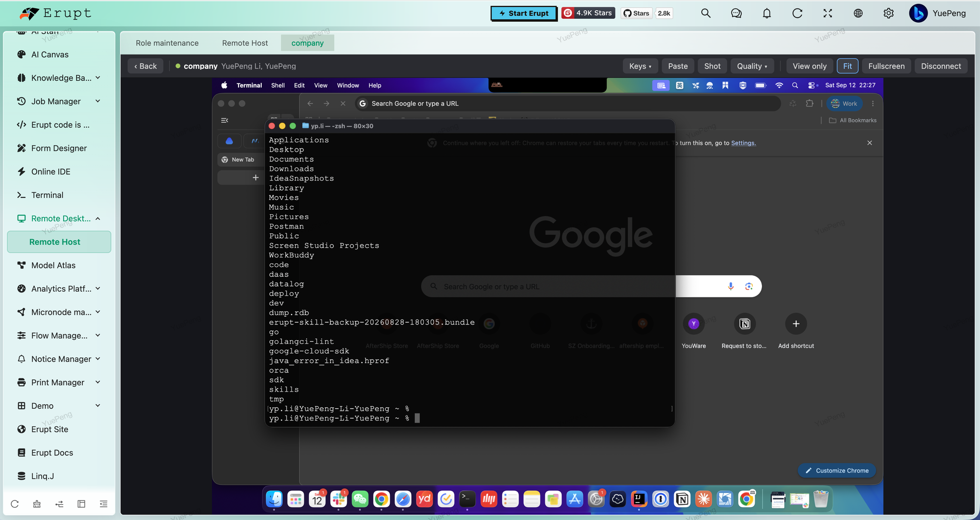Open Finder from the remote Dock
The width and height of the screenshot is (980, 520).
point(274,499)
